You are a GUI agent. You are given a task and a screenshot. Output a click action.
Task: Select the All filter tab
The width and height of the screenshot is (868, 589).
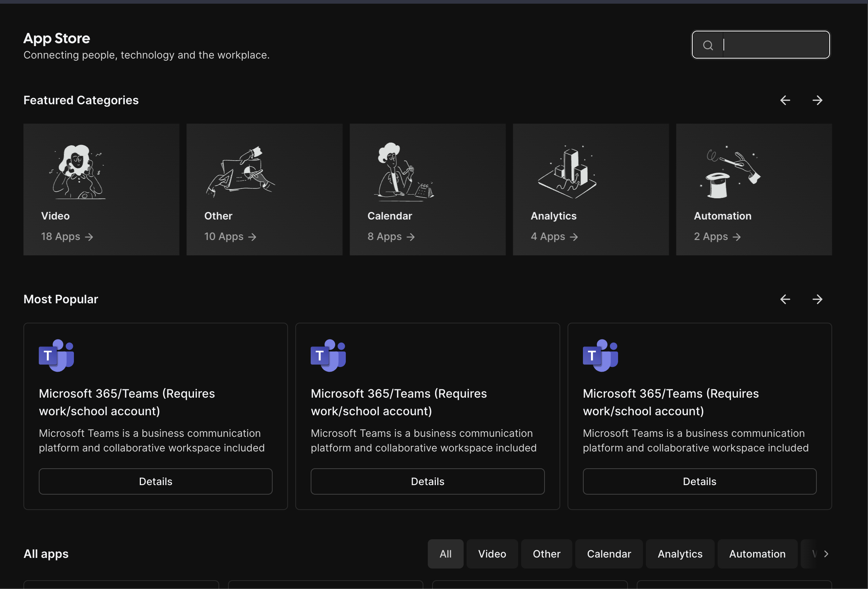click(x=445, y=554)
